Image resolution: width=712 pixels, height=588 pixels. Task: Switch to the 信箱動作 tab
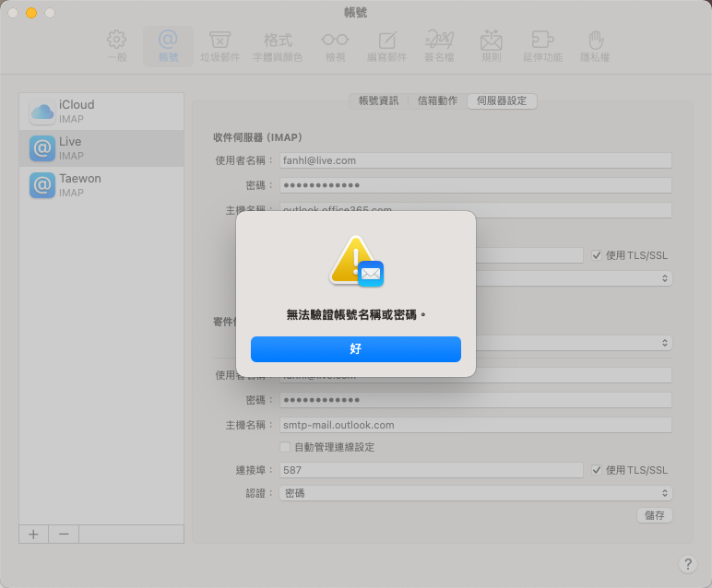pyautogui.click(x=437, y=100)
